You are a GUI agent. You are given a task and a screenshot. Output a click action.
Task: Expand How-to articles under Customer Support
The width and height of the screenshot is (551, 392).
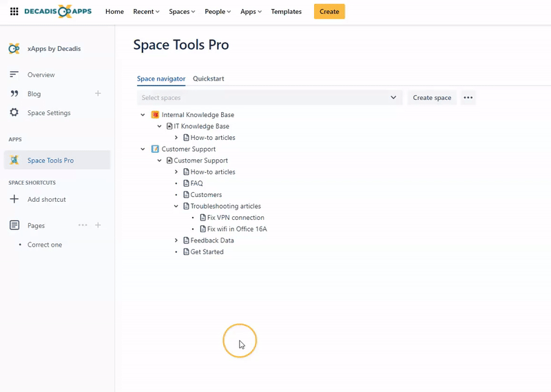coord(176,172)
